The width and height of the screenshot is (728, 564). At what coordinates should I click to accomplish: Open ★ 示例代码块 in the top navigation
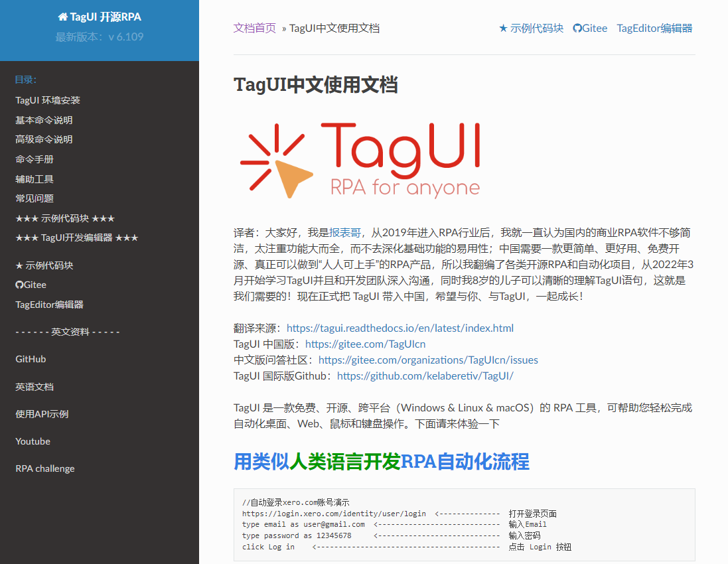[x=531, y=29]
